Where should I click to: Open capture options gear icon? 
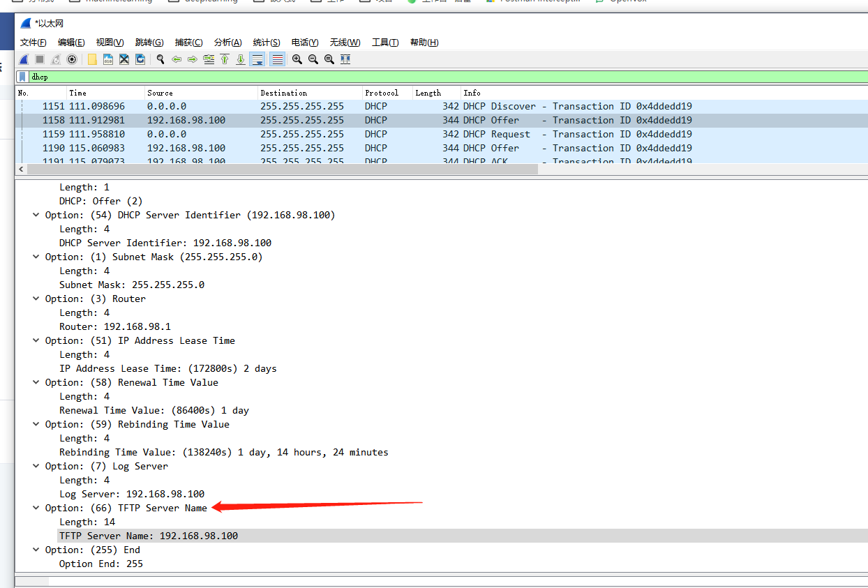(x=71, y=59)
